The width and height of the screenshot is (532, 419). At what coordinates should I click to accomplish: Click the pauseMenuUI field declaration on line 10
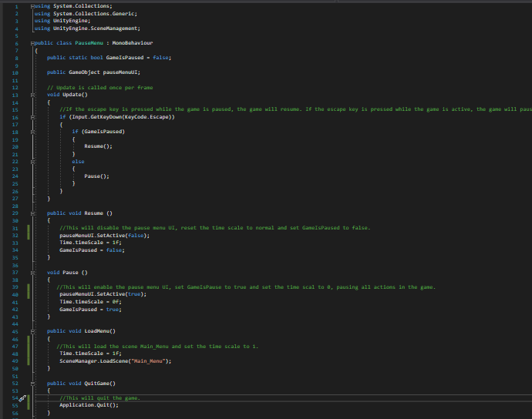tap(120, 72)
